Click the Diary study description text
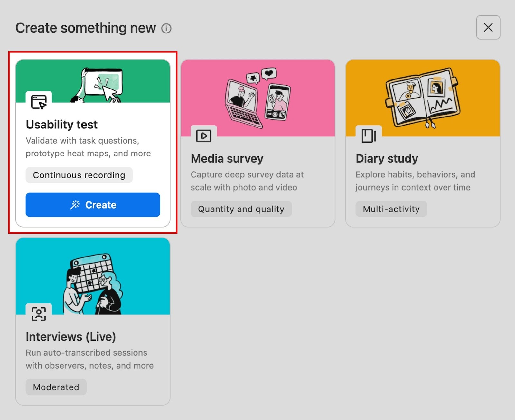Viewport: 515px width, 420px height. coord(415,181)
